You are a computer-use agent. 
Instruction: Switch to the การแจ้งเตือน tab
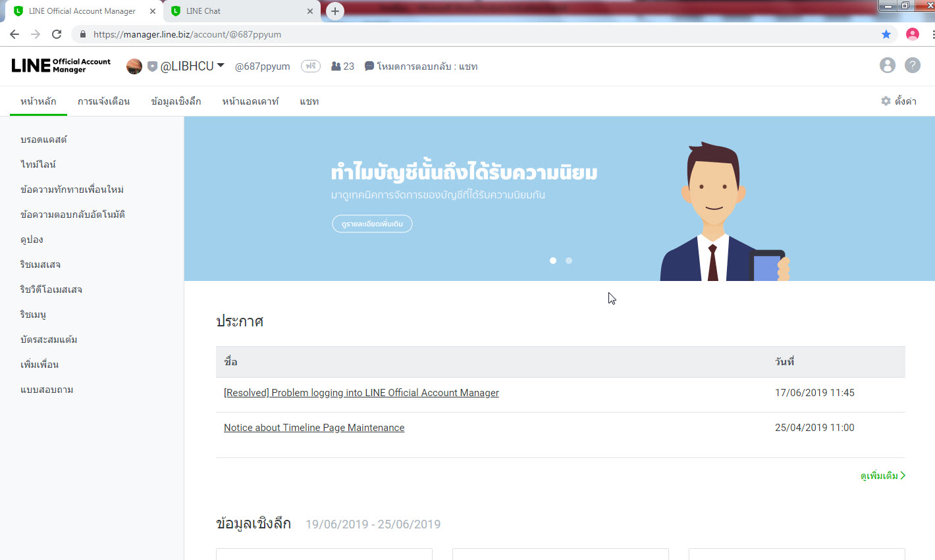pyautogui.click(x=103, y=101)
